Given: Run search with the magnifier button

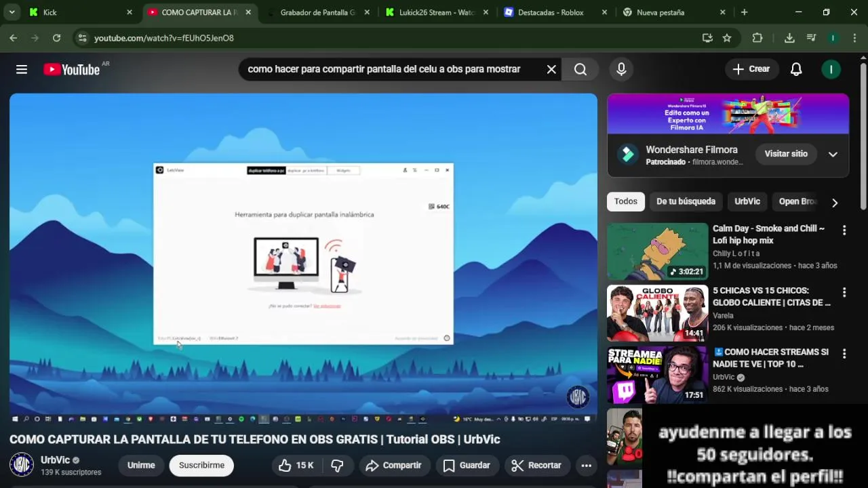Looking at the screenshot, I should [580, 69].
